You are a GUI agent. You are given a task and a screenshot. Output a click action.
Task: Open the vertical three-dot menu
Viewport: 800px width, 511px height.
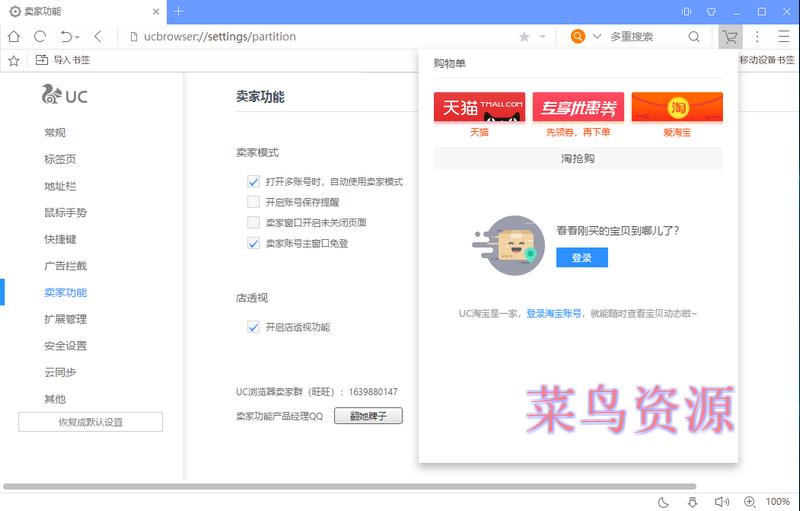click(x=757, y=37)
